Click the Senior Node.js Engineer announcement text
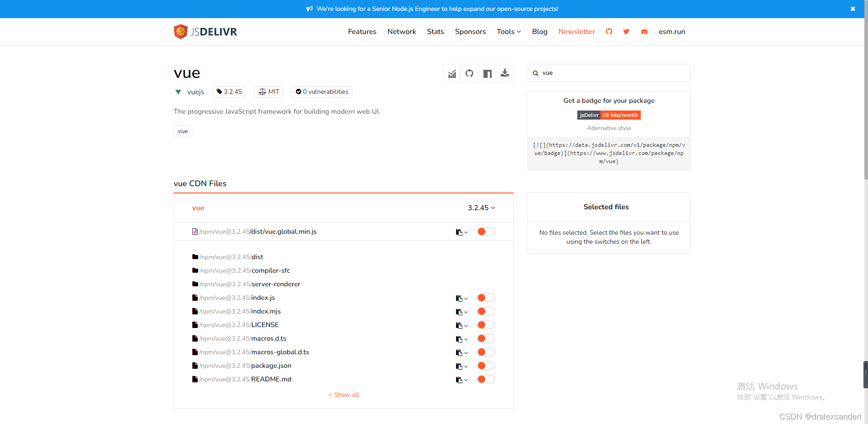The image size is (868, 424). [x=437, y=9]
